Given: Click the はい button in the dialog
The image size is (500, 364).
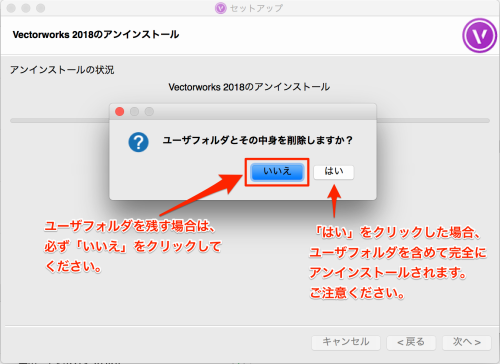Looking at the screenshot, I should point(334,172).
